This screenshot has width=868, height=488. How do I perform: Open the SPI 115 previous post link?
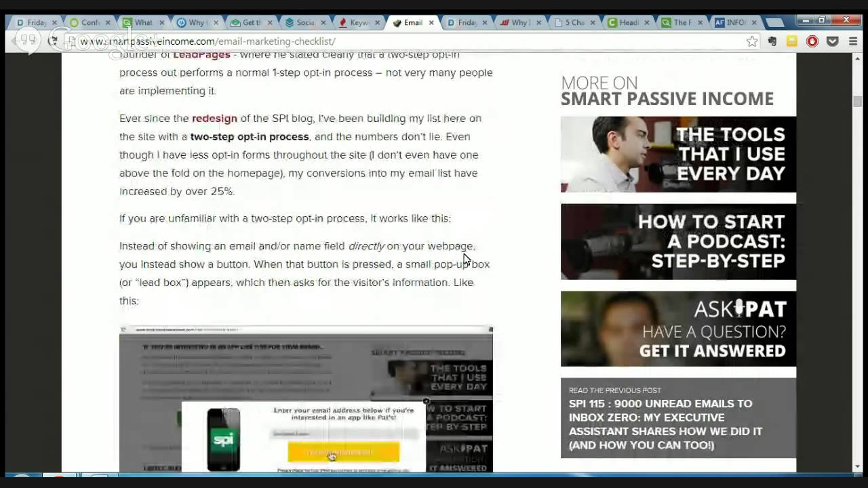(x=665, y=424)
